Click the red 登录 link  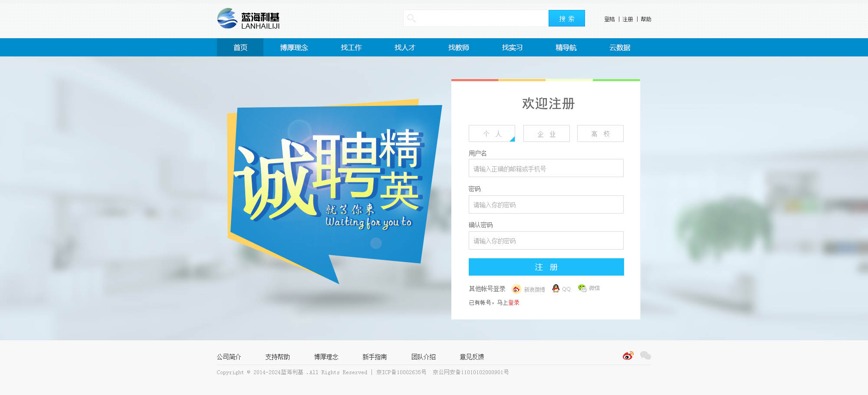(514, 303)
